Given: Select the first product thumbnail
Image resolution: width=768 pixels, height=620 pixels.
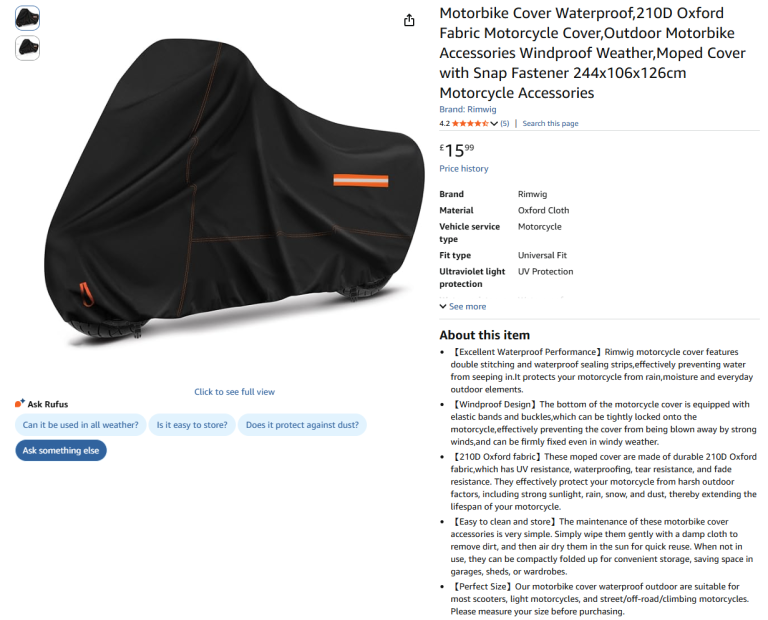Looking at the screenshot, I should pos(27,18).
